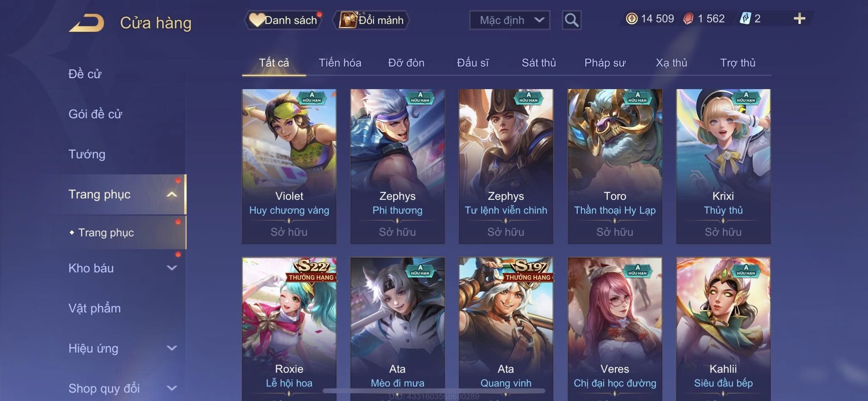Click the back arrow icon beside Cửa hàng
Viewport: 868px width, 401px height.
[x=86, y=22]
